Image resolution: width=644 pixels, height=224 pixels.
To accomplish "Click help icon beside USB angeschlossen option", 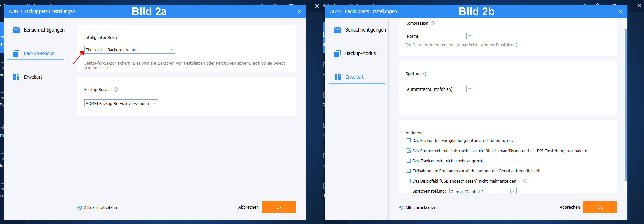I will 525,181.
